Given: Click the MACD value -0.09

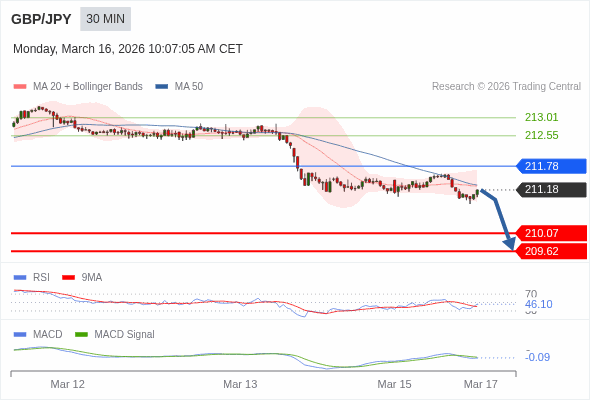Looking at the screenshot, I should (x=537, y=357).
